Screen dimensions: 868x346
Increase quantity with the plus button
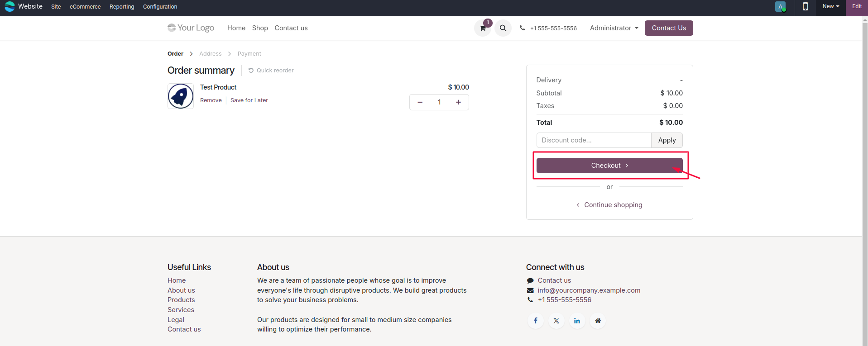coord(458,102)
